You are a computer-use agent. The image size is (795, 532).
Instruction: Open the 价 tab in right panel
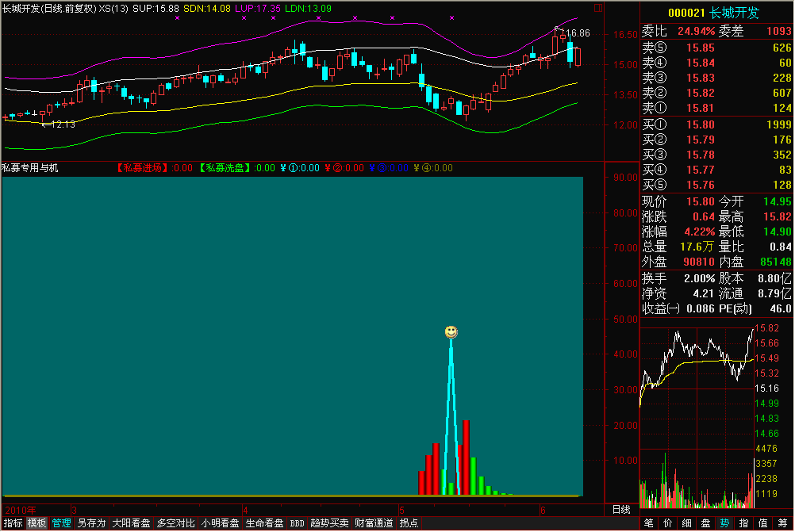pyautogui.click(x=668, y=522)
